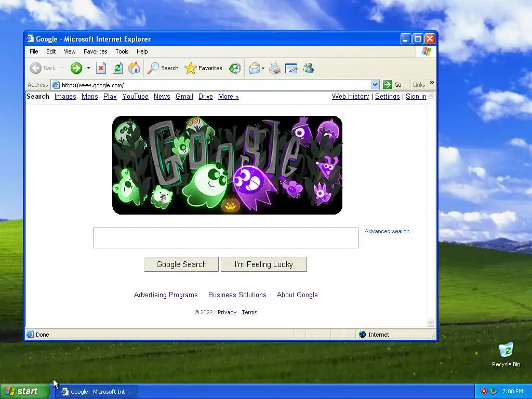
Task: Open the Tools menu
Action: point(122,51)
